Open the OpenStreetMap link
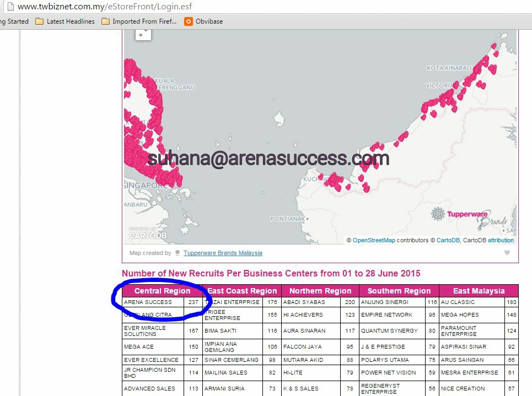Viewport: 532px width, 396px height. [x=374, y=240]
